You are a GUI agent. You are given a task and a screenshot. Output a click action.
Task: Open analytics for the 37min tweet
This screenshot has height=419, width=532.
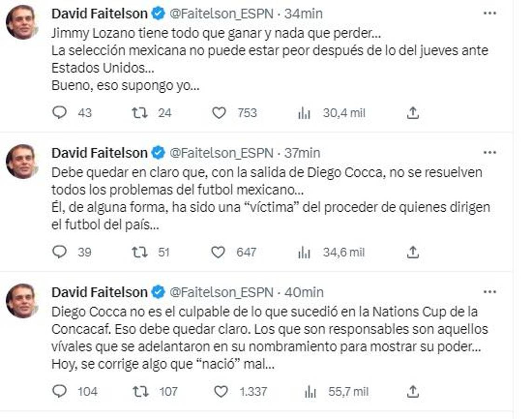click(x=303, y=252)
